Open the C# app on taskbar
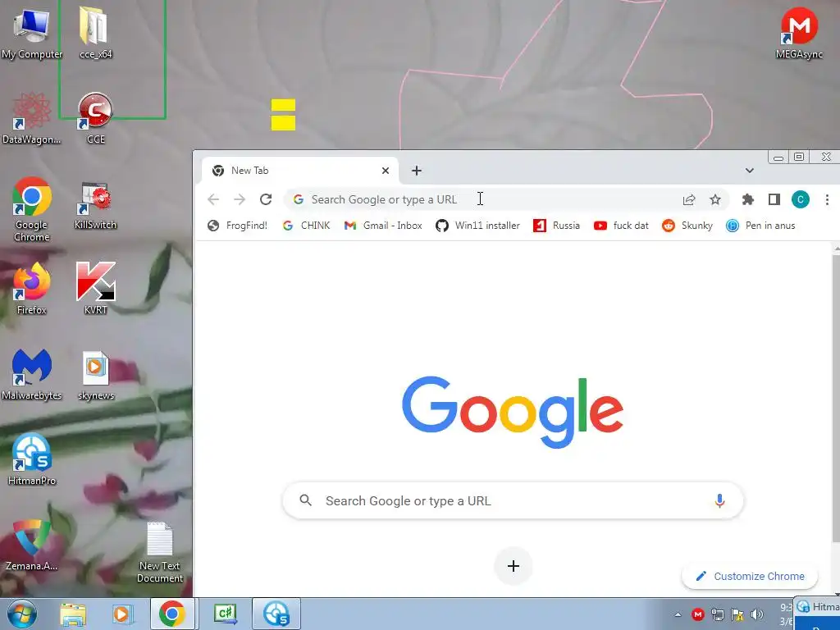This screenshot has width=840, height=630. click(225, 614)
